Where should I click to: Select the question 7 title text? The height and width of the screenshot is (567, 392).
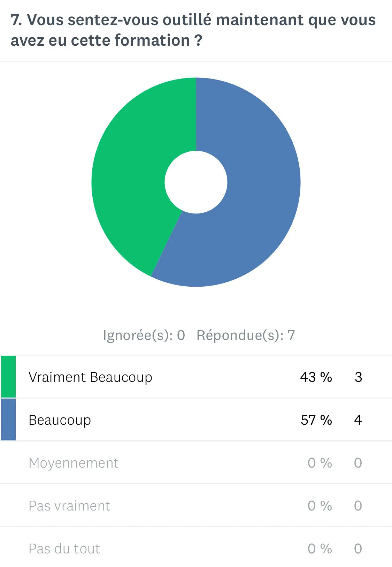coord(193,30)
